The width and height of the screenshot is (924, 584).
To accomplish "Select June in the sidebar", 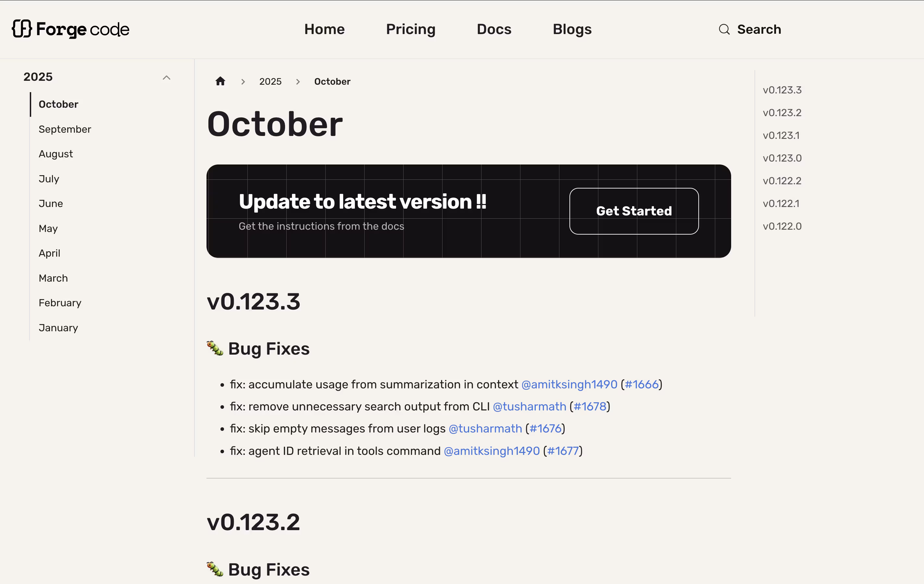I will [51, 204].
